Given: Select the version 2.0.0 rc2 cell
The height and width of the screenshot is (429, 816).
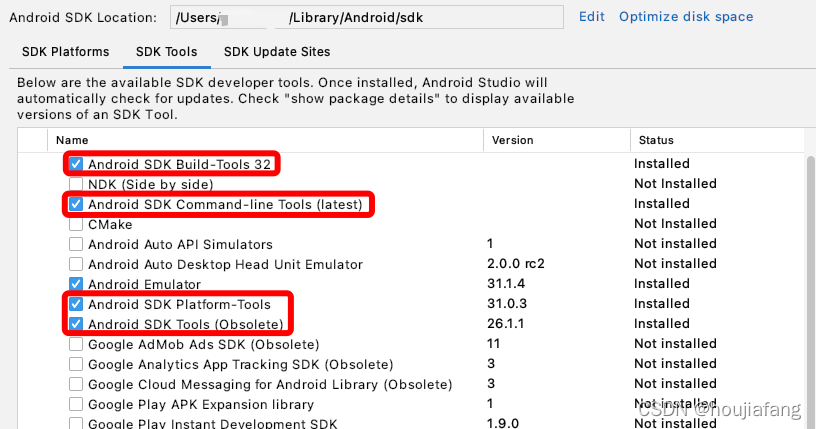Looking at the screenshot, I should pos(516,263).
